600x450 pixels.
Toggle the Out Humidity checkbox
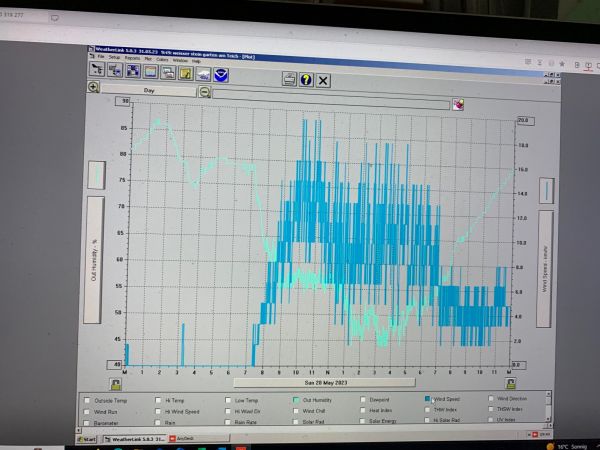point(296,399)
